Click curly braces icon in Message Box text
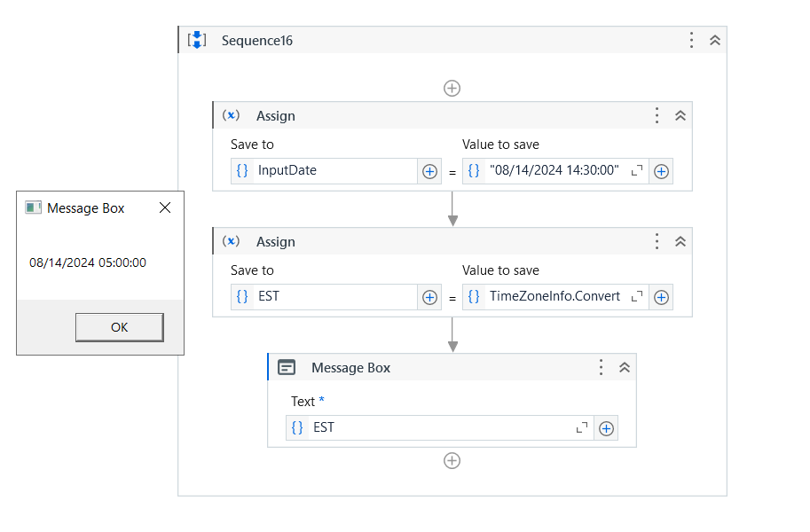Viewport: 810px width, 532px height. (x=297, y=427)
